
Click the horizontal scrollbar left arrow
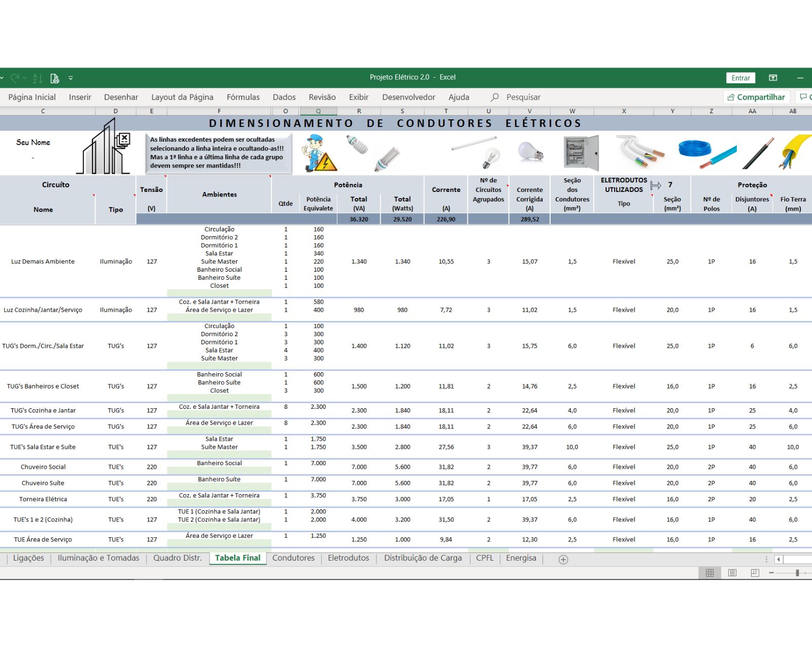tap(779, 559)
